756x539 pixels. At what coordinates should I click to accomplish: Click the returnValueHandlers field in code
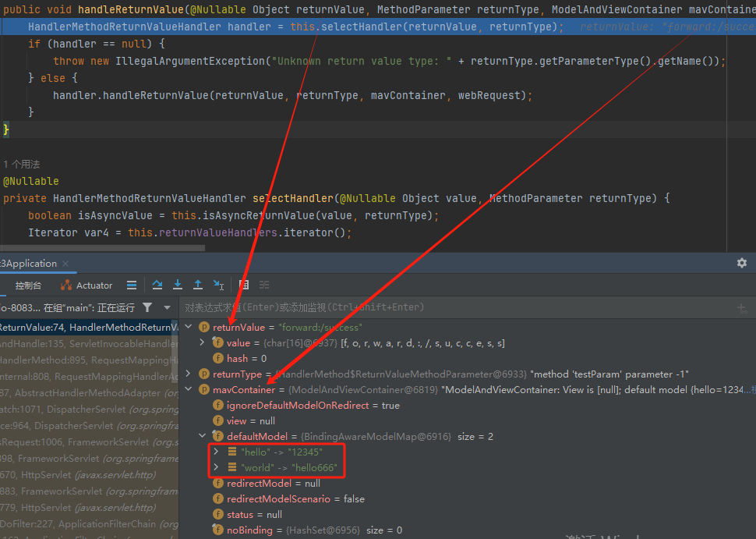(x=218, y=232)
